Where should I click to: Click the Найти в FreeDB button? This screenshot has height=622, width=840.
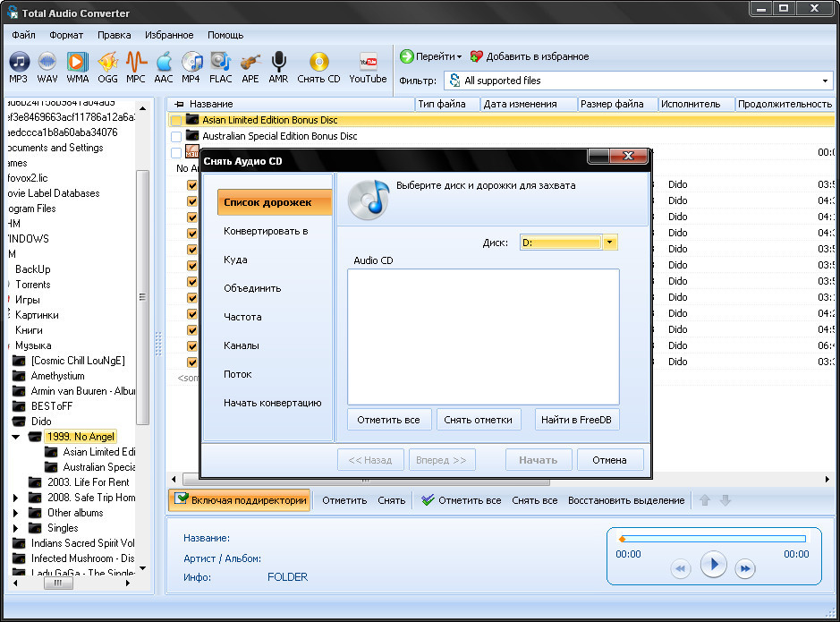click(577, 420)
